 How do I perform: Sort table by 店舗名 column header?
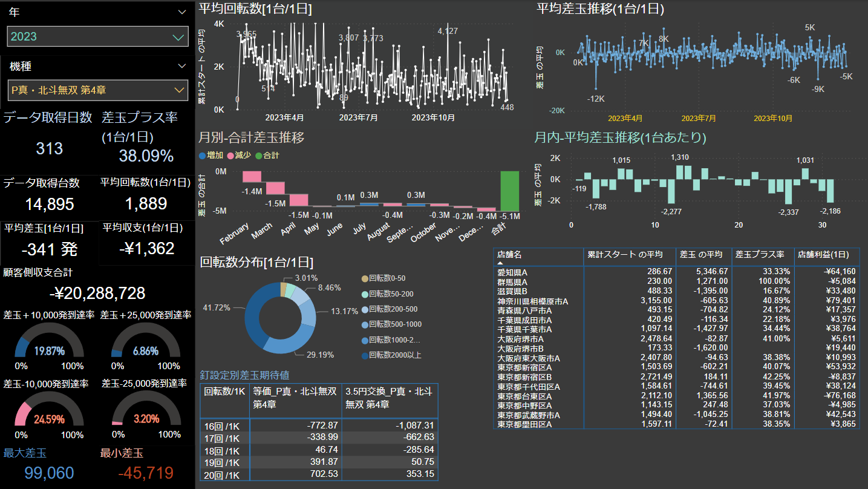point(538,255)
